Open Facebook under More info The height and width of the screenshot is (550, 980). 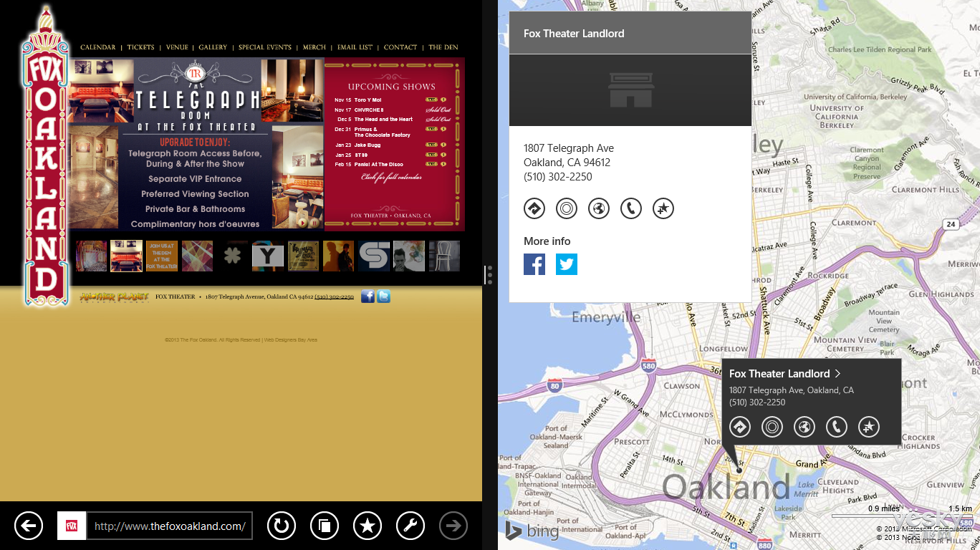[534, 264]
